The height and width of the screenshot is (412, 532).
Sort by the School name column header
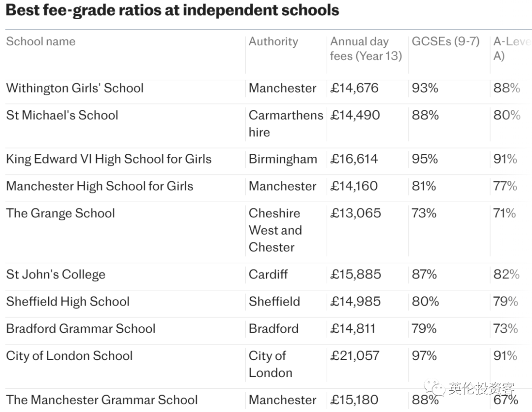[41, 41]
